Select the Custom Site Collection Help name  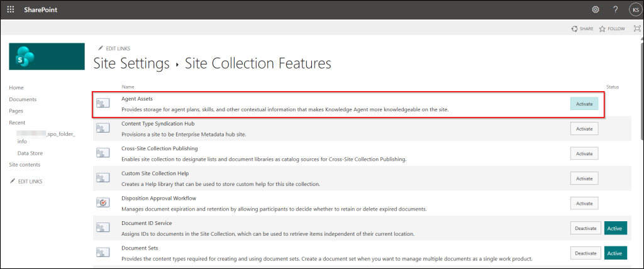pyautogui.click(x=155, y=173)
